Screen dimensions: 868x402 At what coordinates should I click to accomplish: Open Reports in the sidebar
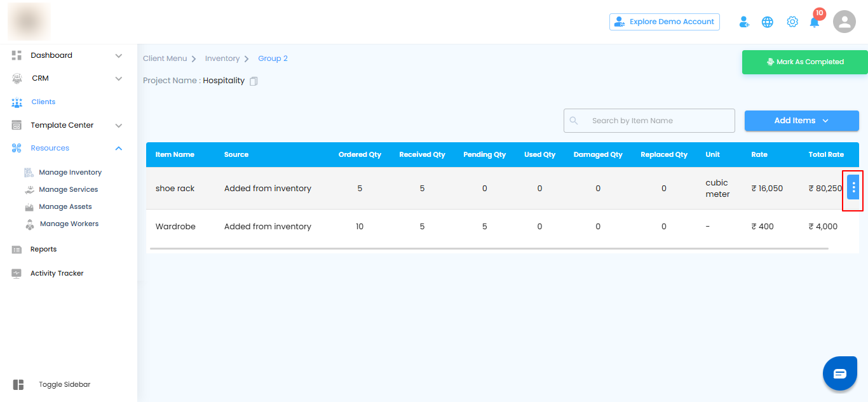(x=43, y=249)
